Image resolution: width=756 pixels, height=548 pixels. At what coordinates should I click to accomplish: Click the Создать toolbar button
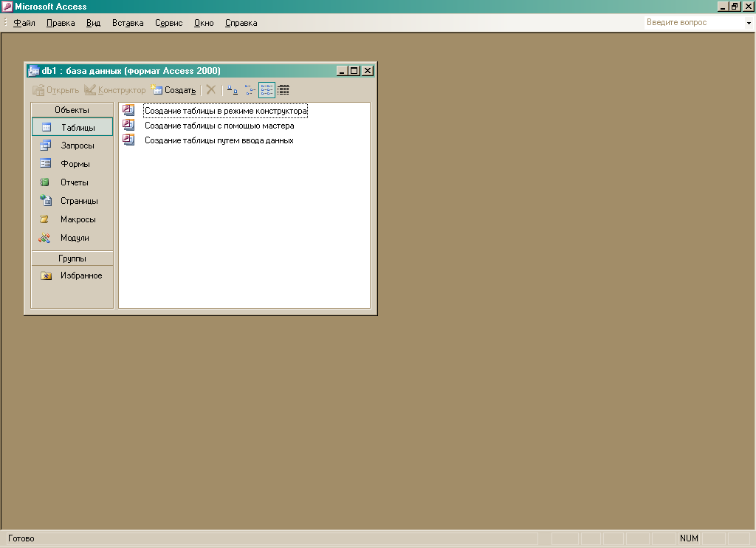coord(173,90)
